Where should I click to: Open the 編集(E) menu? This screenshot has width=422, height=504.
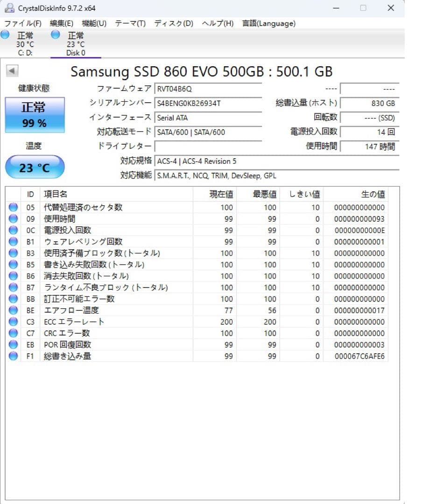pyautogui.click(x=62, y=23)
